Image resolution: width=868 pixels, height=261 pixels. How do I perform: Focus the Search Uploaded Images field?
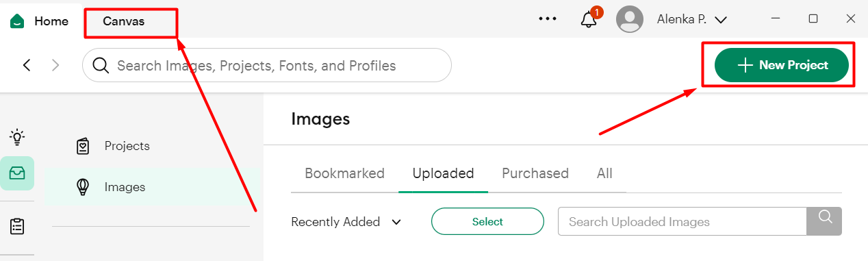(x=682, y=221)
